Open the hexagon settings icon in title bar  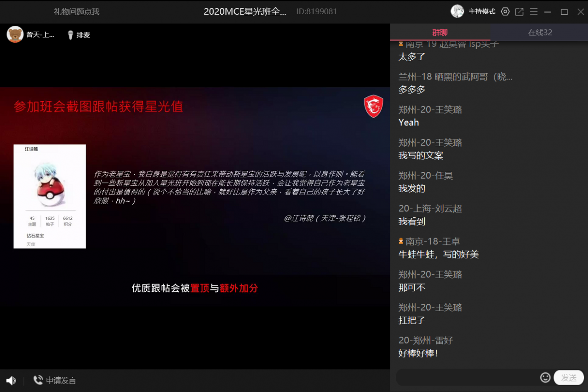coord(505,12)
